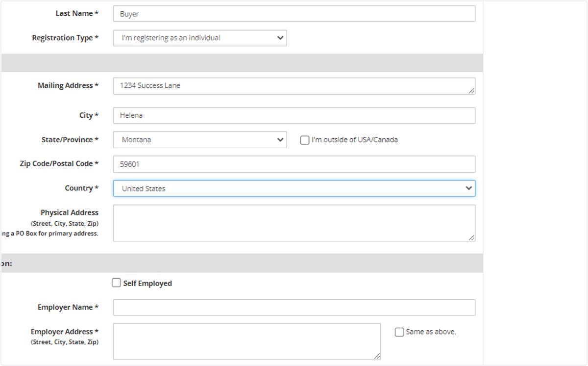Viewport: 588px width, 366px height.
Task: Click the chevron arrow on Registration Type dropdown
Action: point(280,38)
